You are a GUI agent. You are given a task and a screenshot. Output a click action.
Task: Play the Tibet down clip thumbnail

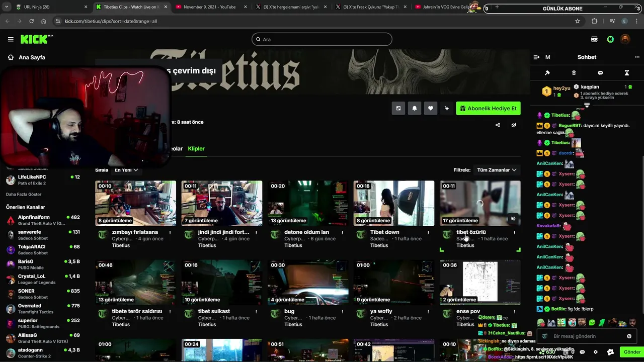393,203
